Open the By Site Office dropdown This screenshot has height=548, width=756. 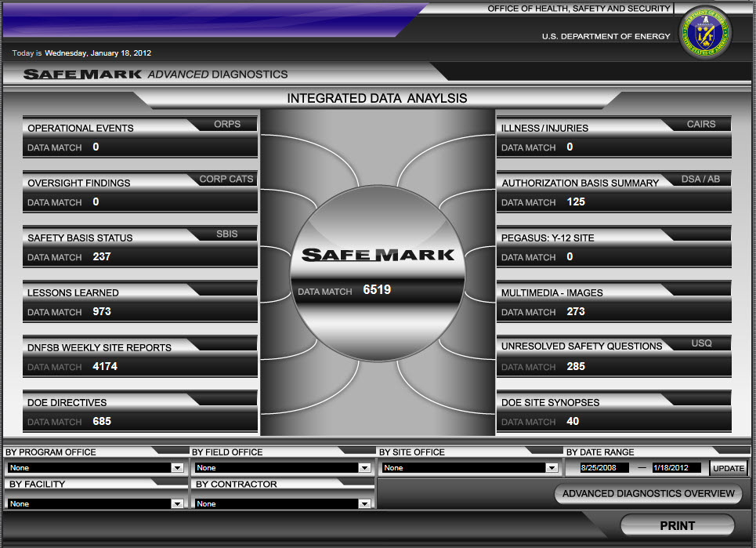[469, 467]
